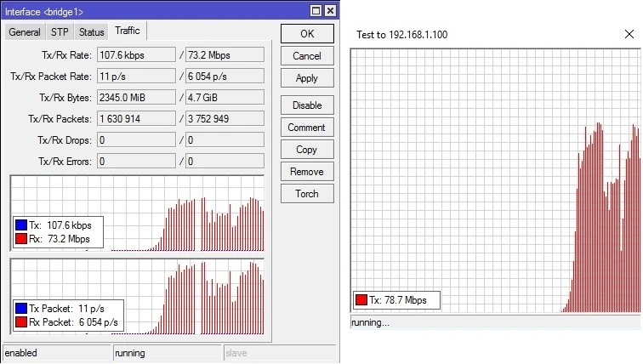The height and width of the screenshot is (364, 643).
Task: Click the Tx Rate field showing 107.6 kbps
Action: click(136, 54)
